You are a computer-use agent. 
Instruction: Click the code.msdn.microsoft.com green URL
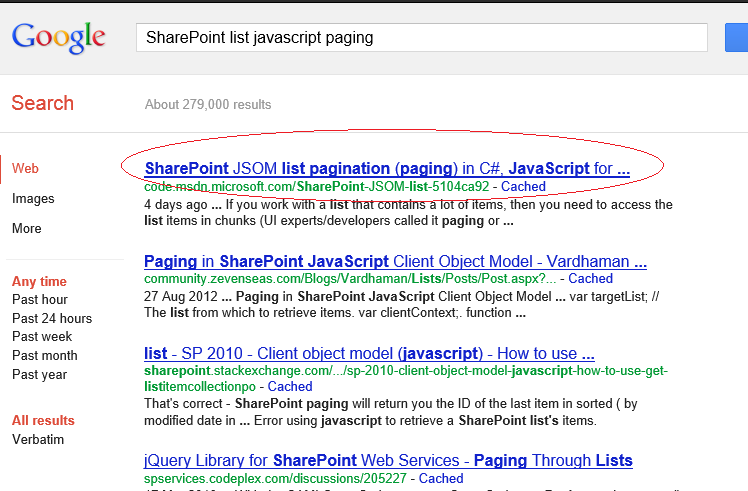click(x=317, y=187)
